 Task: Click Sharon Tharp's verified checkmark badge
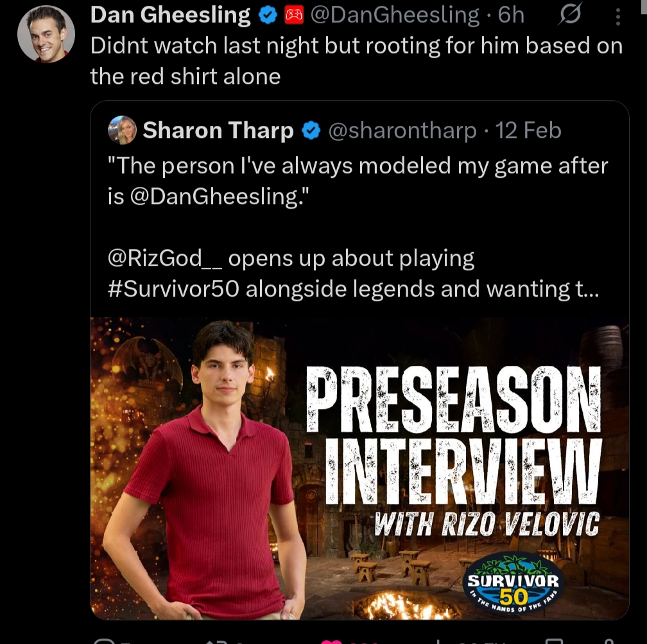tap(311, 130)
